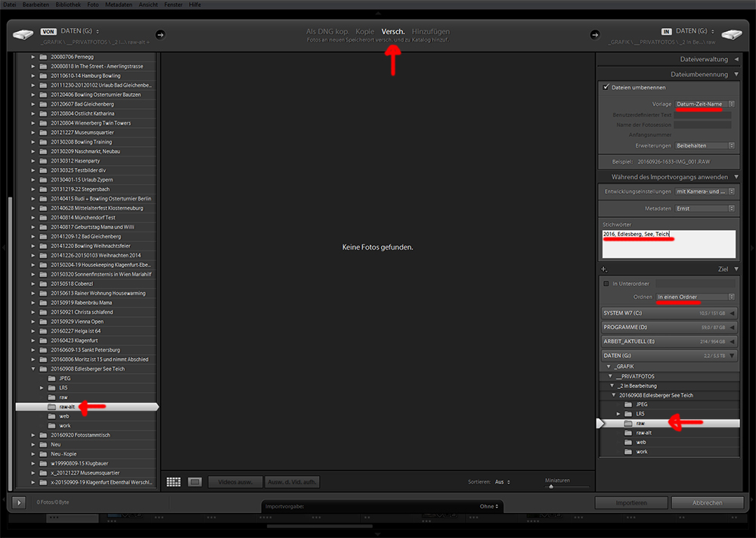Open the Fenster menu
The image size is (756, 538).
[173, 5]
